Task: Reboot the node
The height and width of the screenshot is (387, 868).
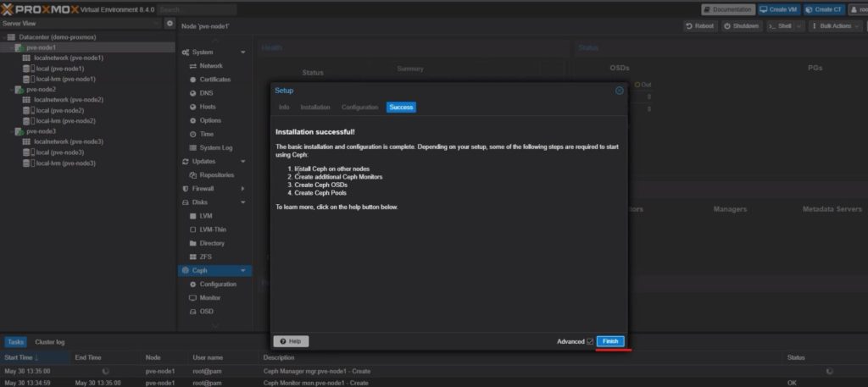Action: pos(700,26)
